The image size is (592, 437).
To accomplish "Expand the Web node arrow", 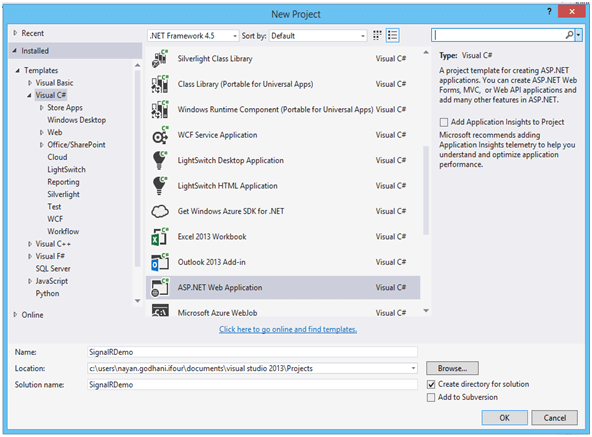I will tap(42, 132).
